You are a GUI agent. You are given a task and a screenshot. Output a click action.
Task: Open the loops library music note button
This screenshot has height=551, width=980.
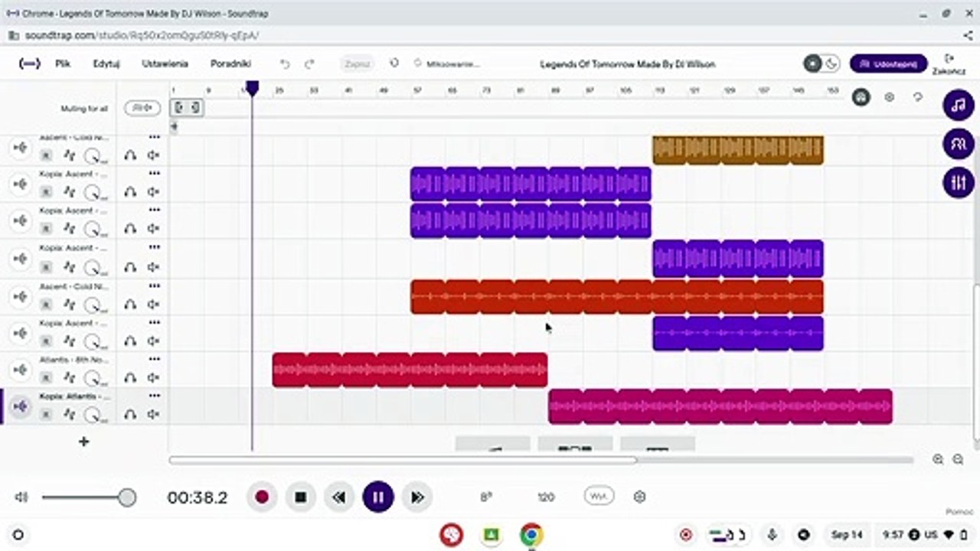958,106
